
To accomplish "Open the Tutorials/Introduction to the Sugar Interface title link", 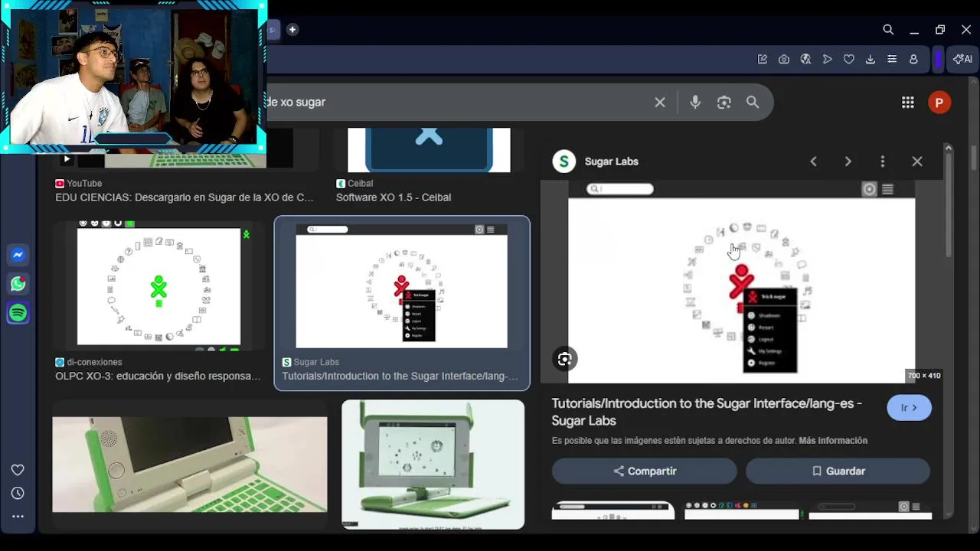I will (x=707, y=412).
